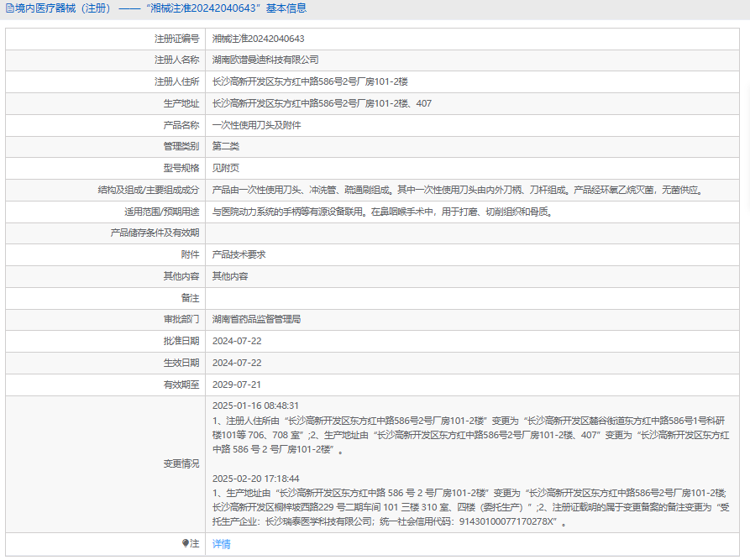The height and width of the screenshot is (560, 750).
Task: Click the 产品储存条件及有效期 label
Action: click(155, 233)
